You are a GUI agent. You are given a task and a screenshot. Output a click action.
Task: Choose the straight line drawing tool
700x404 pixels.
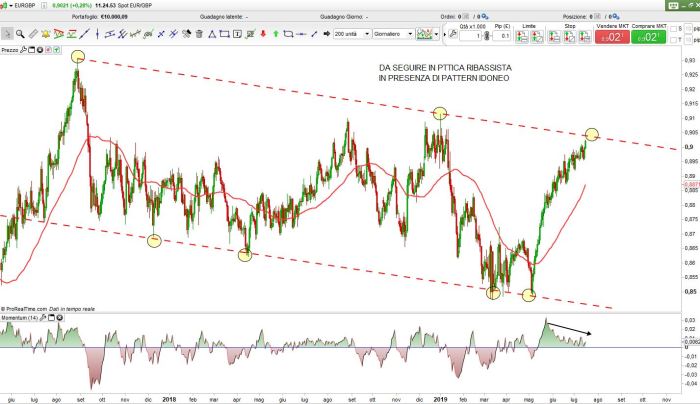(84, 33)
